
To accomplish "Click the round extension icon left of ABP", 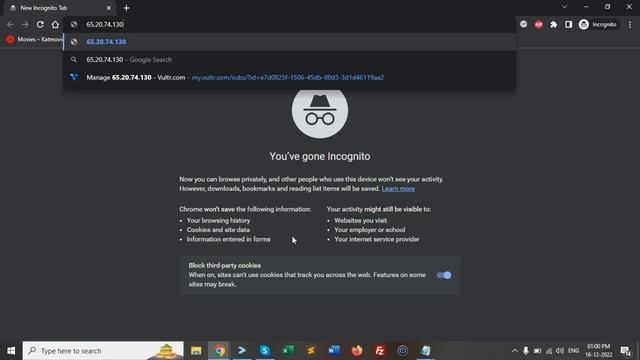I will point(524,24).
